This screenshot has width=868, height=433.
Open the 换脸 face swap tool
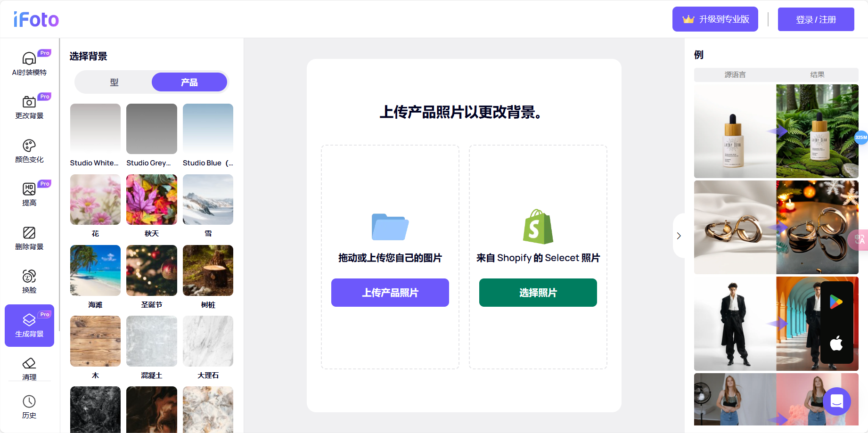[x=29, y=281]
